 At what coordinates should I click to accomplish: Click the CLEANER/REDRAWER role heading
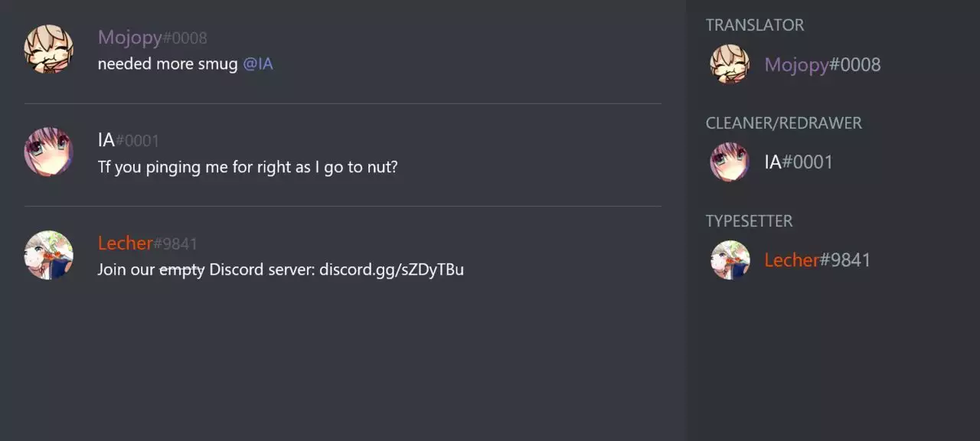click(x=783, y=123)
